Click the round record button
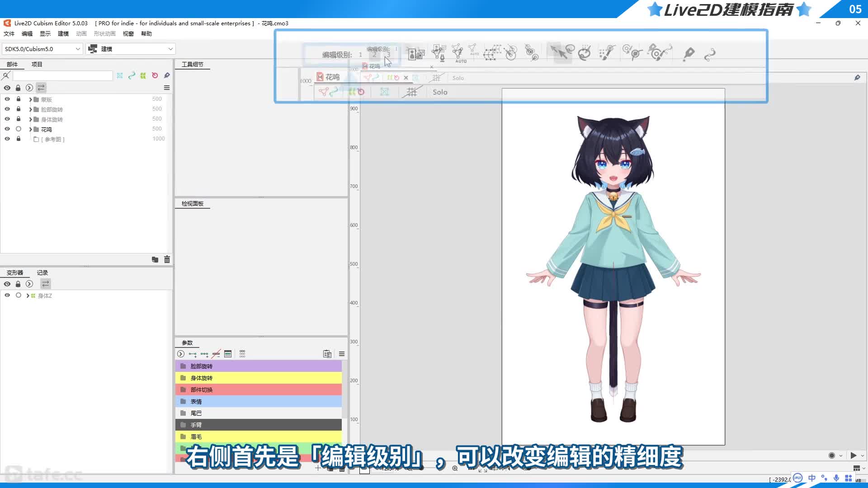868x488 pixels. coord(832,455)
